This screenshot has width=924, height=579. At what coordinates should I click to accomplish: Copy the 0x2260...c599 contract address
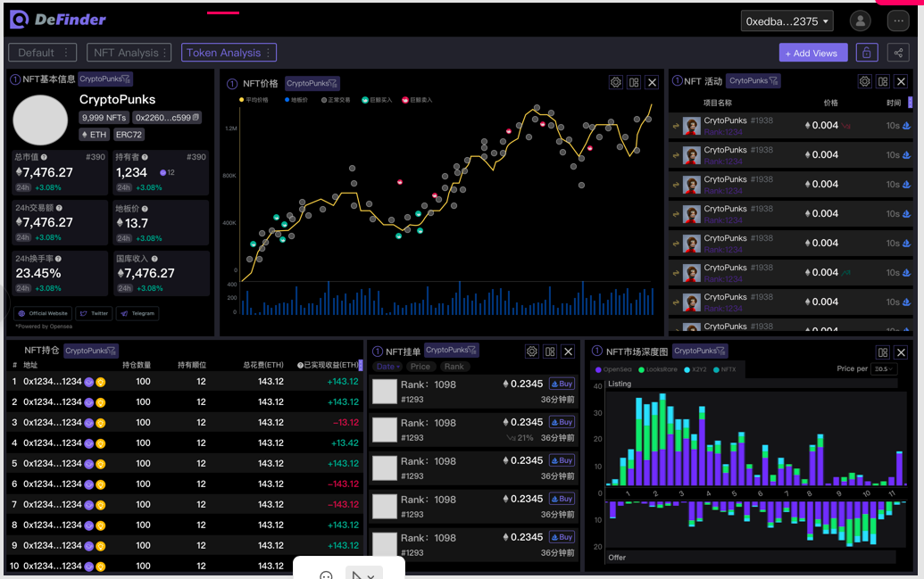196,118
